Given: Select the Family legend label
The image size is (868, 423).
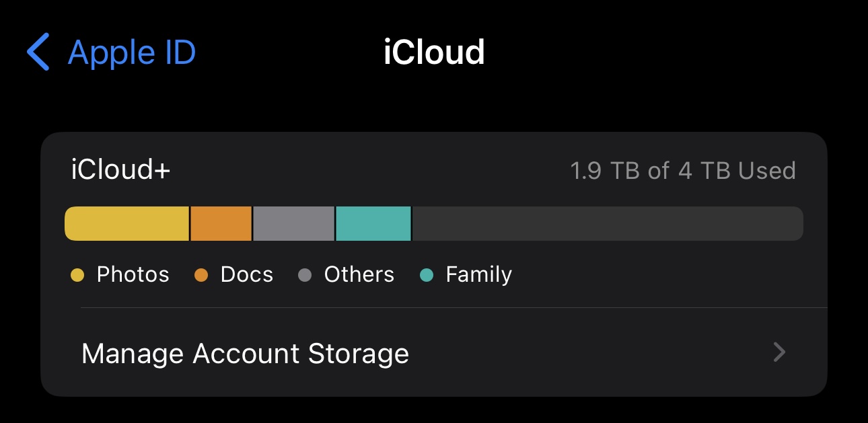Looking at the screenshot, I should pyautogui.click(x=479, y=274).
